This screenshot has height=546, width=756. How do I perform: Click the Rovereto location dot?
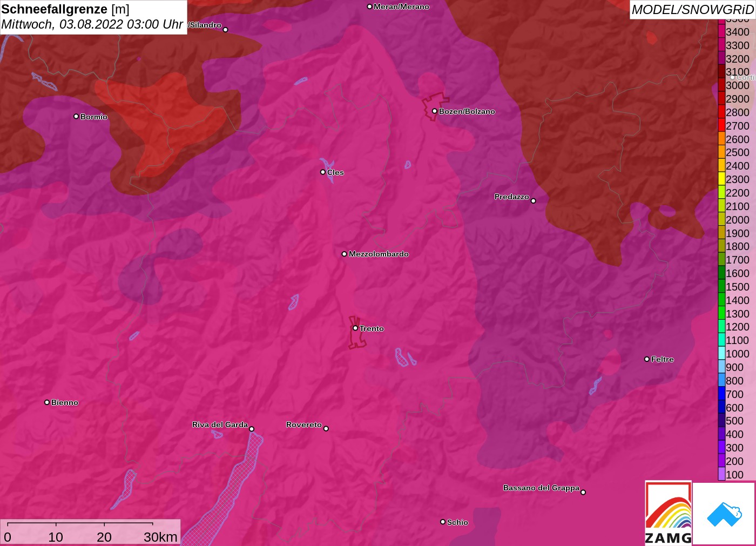pos(326,428)
